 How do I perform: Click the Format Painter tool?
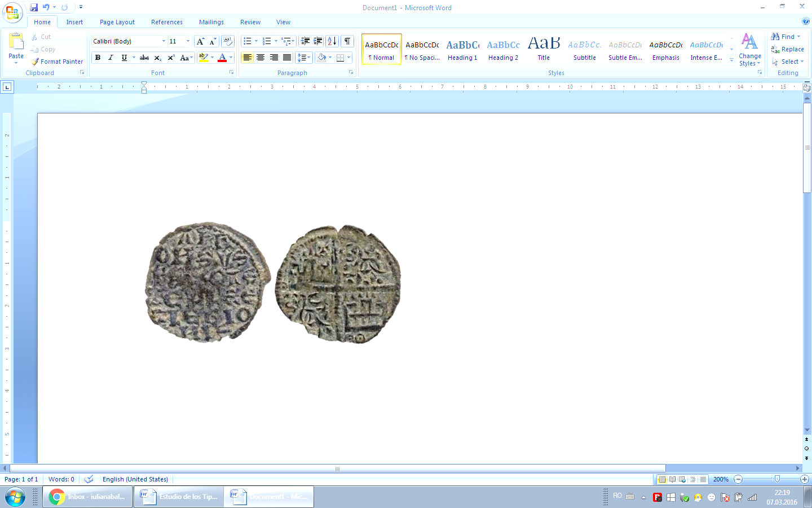(58, 62)
